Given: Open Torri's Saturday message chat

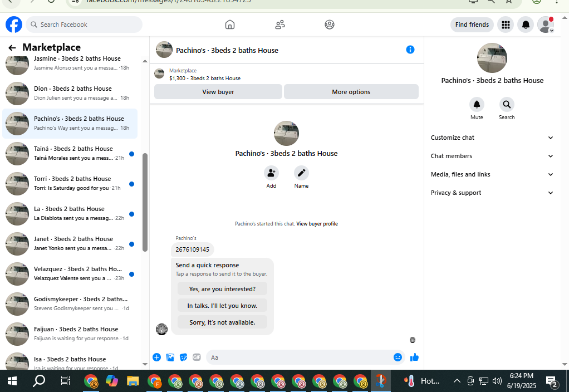Looking at the screenshot, I should pyautogui.click(x=70, y=184).
